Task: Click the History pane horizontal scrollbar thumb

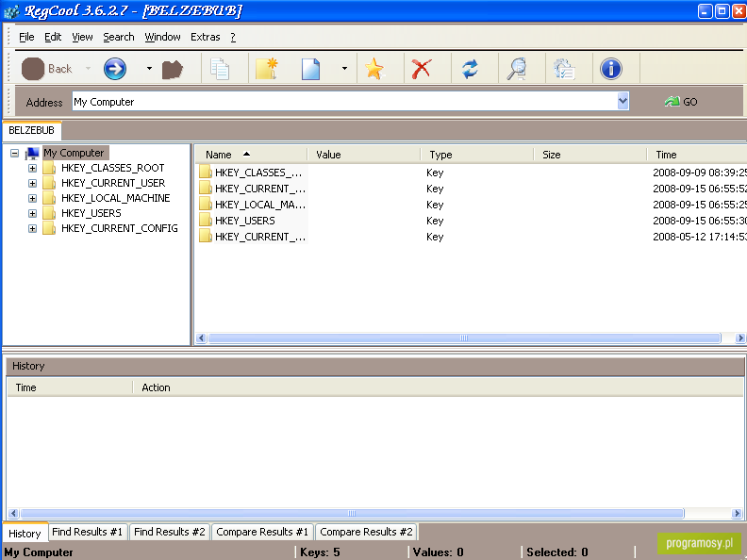Action: click(352, 513)
